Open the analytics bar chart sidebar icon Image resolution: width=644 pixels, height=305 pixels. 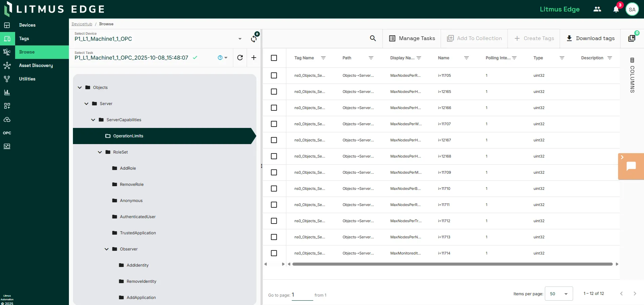(7, 93)
